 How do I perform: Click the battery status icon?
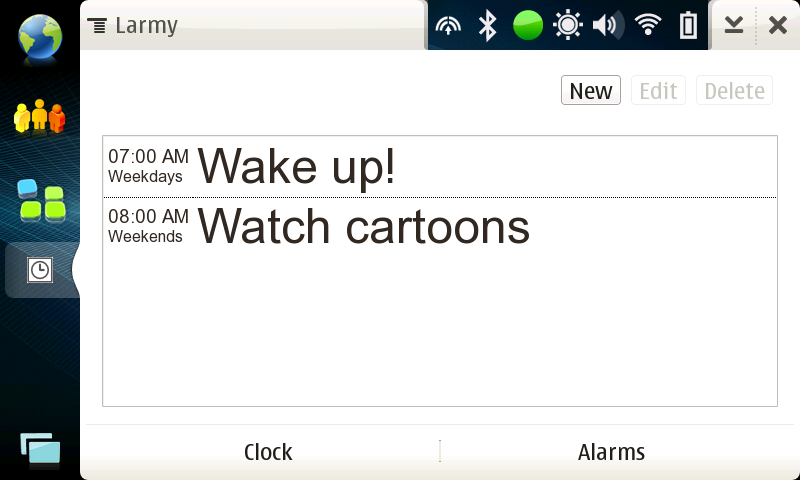[x=688, y=25]
